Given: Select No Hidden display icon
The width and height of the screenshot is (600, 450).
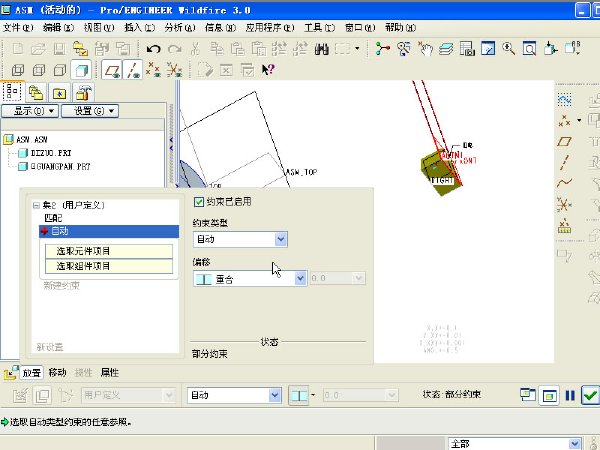Looking at the screenshot, I should pos(60,70).
